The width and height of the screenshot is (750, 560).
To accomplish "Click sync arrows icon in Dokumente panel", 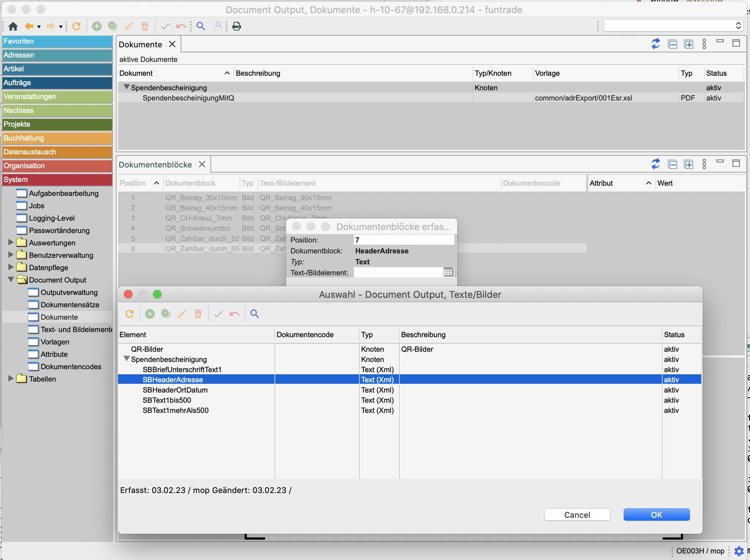I will click(656, 44).
